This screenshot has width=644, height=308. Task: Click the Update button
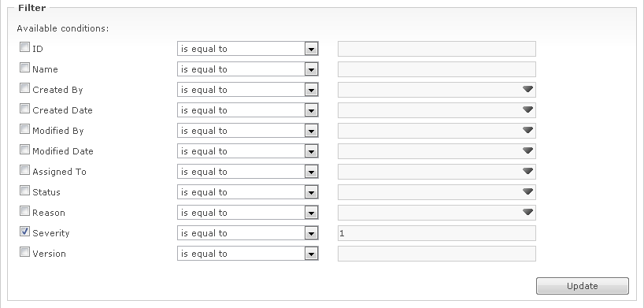[583, 286]
